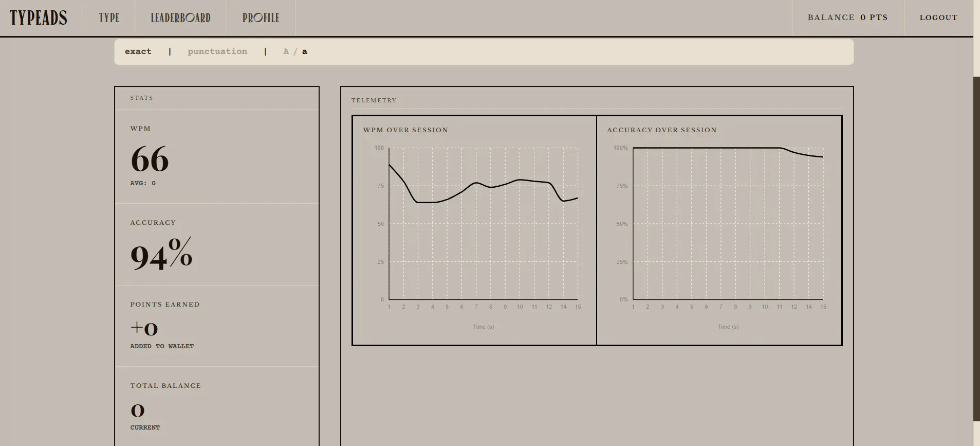Click the STATS panel heading
The height and width of the screenshot is (446, 980).
tap(141, 98)
